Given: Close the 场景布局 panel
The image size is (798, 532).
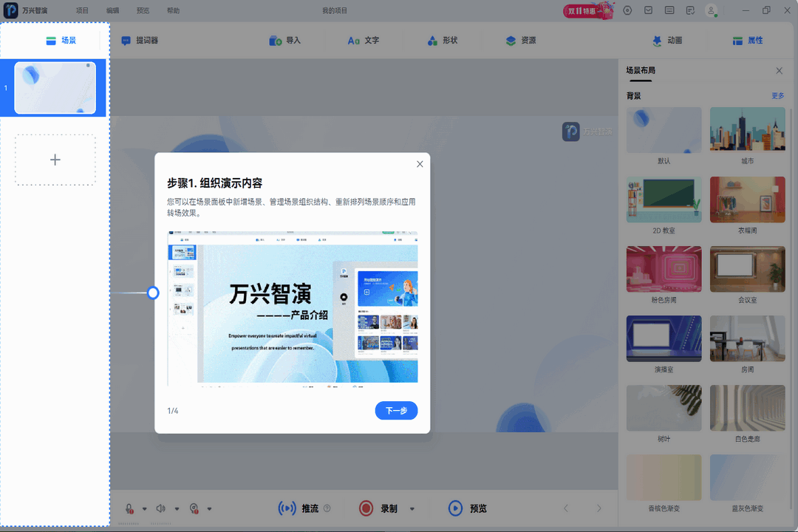Looking at the screenshot, I should click(780, 71).
